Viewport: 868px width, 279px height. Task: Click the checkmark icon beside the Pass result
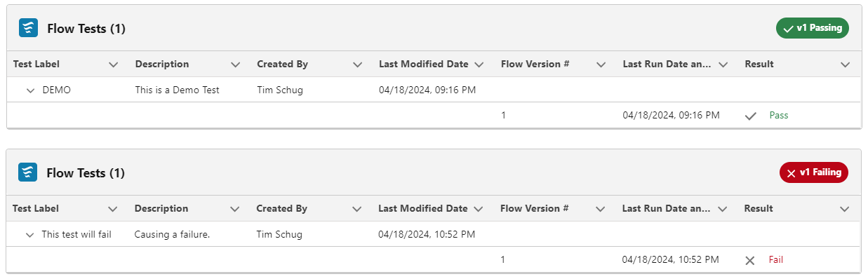pyautogui.click(x=751, y=116)
